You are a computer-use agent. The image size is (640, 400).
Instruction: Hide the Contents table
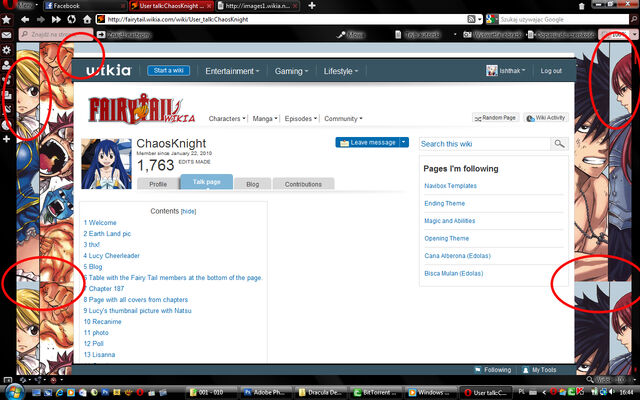coord(188,211)
